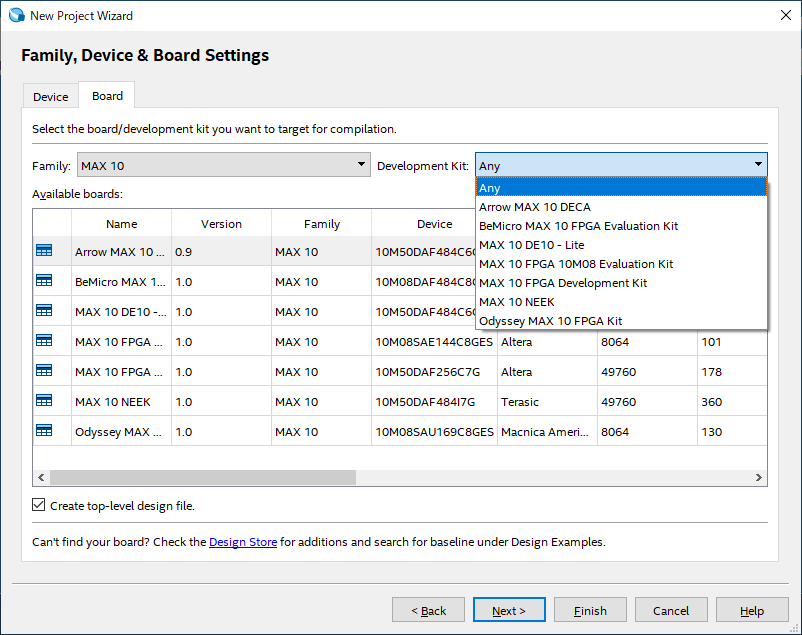Click the Device column header
802x635 pixels.
coord(434,224)
